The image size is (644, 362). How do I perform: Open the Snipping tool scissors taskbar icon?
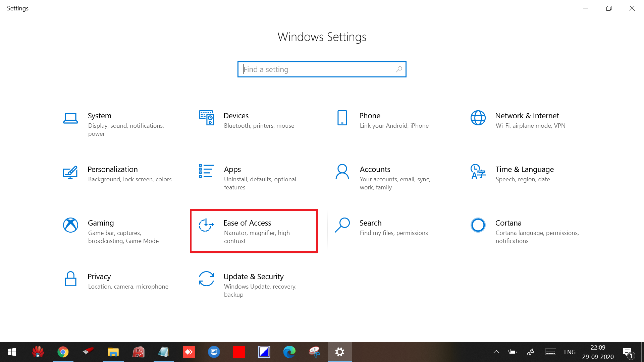[315, 352]
